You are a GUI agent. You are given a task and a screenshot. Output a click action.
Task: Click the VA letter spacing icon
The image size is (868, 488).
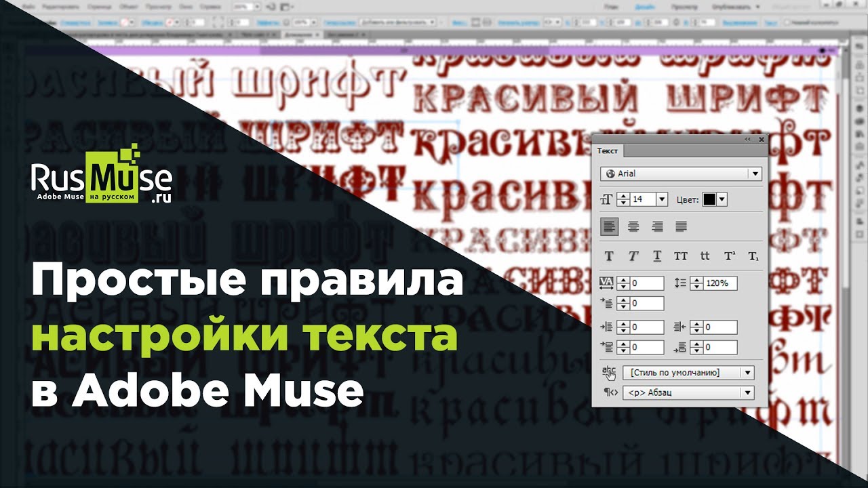[x=607, y=283]
